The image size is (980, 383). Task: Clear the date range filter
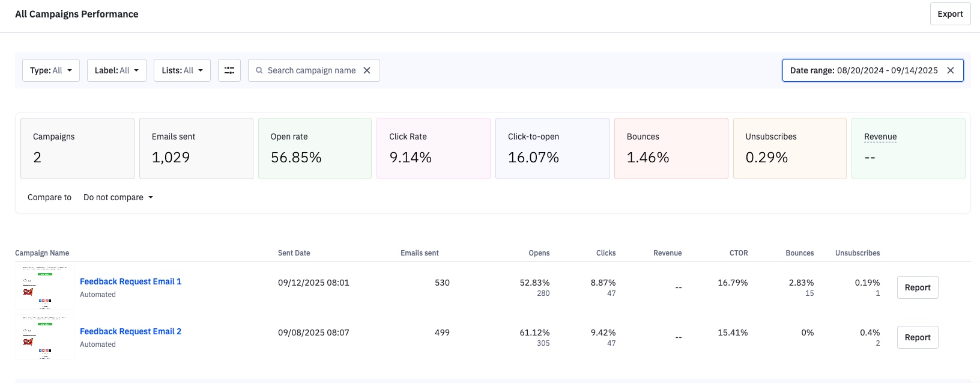(951, 70)
